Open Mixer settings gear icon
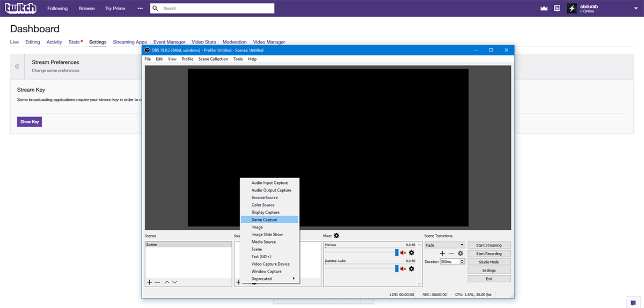Screen dimensions: 644x308 [336, 236]
